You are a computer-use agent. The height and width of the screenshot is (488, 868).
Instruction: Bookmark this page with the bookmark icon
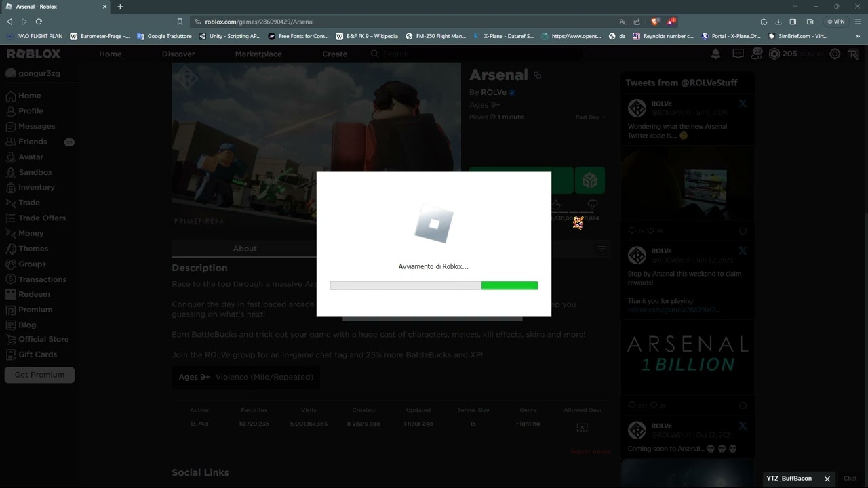pyautogui.click(x=180, y=22)
